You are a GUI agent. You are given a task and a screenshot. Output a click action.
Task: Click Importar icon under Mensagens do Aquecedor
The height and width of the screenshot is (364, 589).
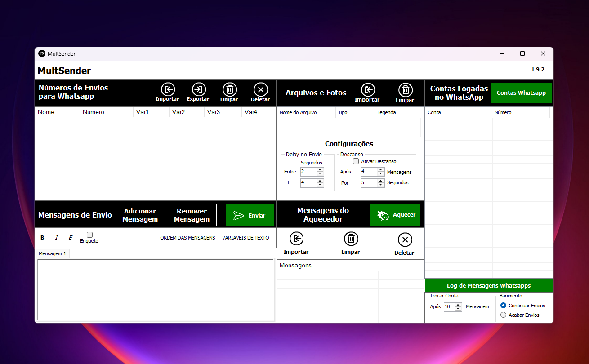tap(296, 239)
